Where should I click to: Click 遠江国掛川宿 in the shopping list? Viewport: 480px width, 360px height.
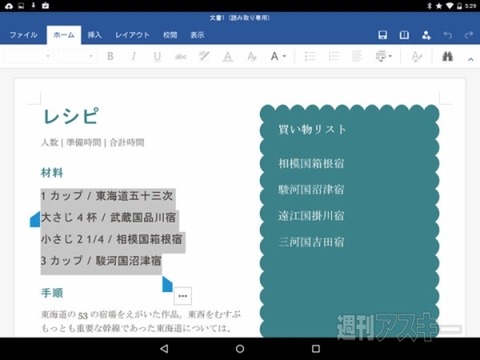pos(311,216)
